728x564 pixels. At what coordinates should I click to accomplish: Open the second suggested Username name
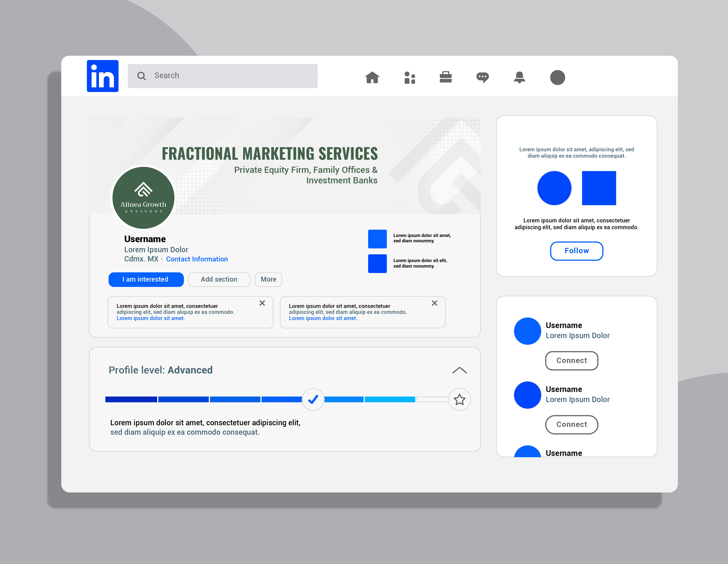564,389
